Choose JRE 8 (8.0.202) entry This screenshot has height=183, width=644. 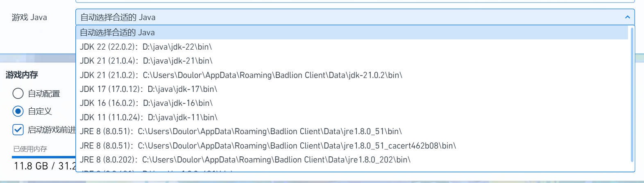(245, 160)
